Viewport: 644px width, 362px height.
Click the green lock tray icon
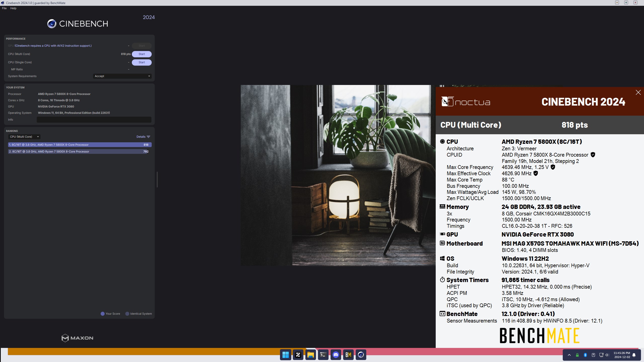[577, 355]
